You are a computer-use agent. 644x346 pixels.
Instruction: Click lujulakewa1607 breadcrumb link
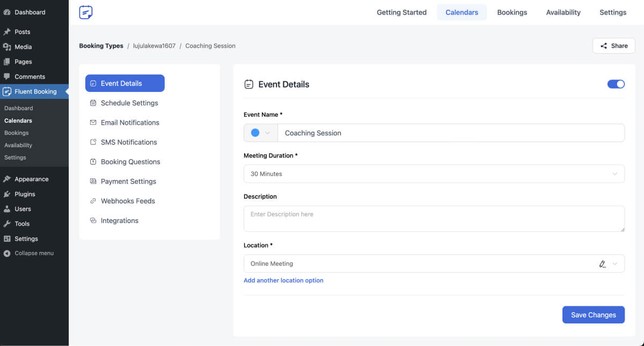click(x=155, y=46)
